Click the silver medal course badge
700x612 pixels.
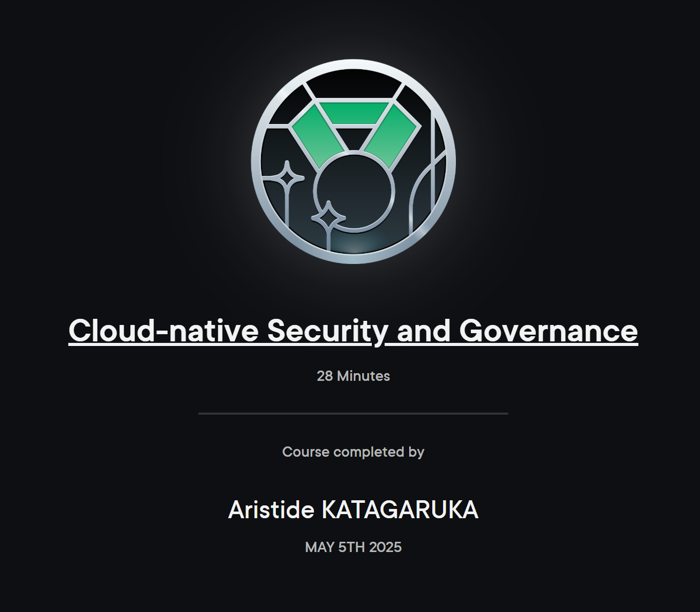tap(353, 162)
